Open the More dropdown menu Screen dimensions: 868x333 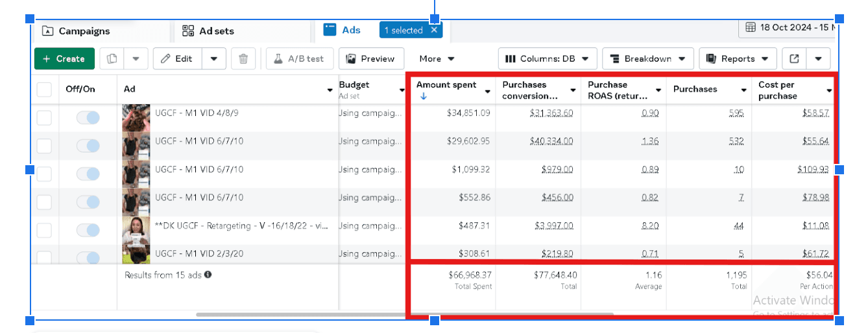(x=437, y=58)
